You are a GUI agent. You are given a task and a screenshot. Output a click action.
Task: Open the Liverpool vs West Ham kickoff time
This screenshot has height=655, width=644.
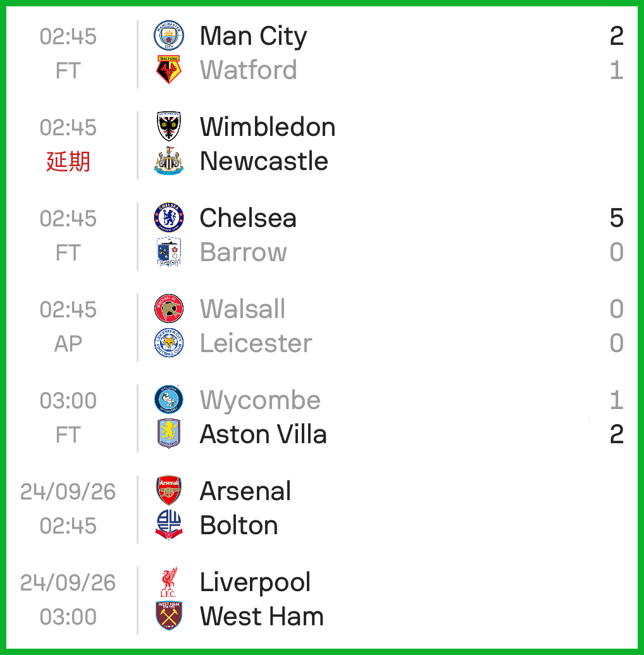(x=68, y=616)
